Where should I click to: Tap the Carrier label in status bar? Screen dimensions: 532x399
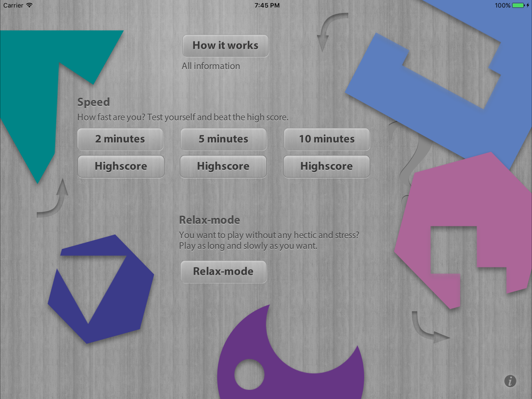tap(13, 5)
